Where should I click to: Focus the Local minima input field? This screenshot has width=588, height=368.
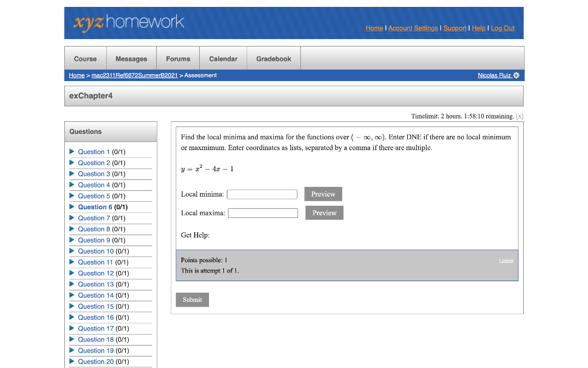262,194
